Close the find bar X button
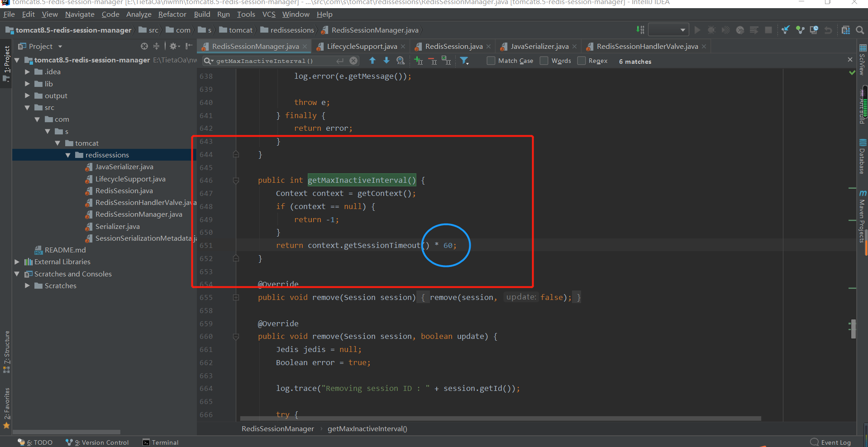 tap(850, 60)
